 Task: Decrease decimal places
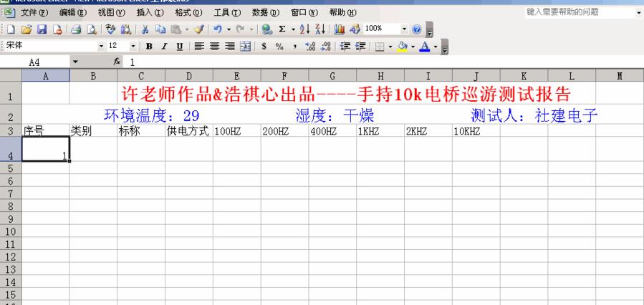point(326,47)
